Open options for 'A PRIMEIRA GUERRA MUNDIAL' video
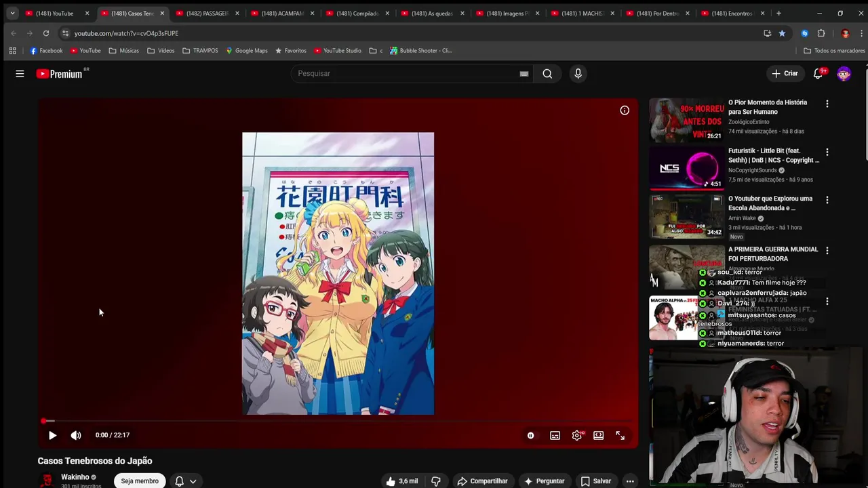868x488 pixels. point(827,250)
